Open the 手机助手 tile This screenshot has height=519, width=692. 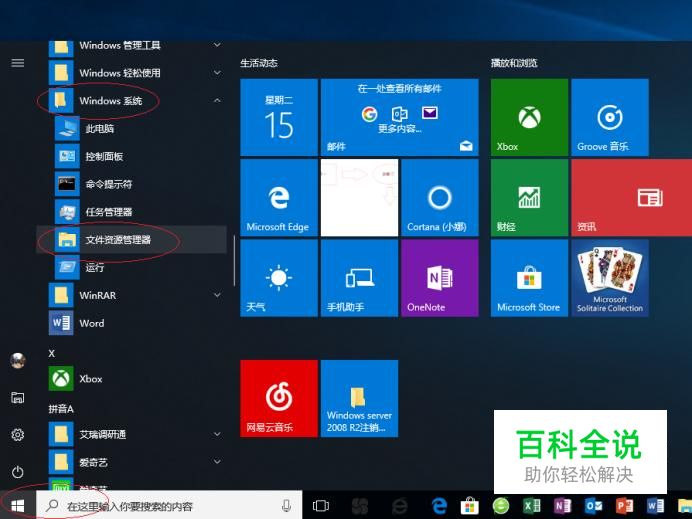click(359, 278)
